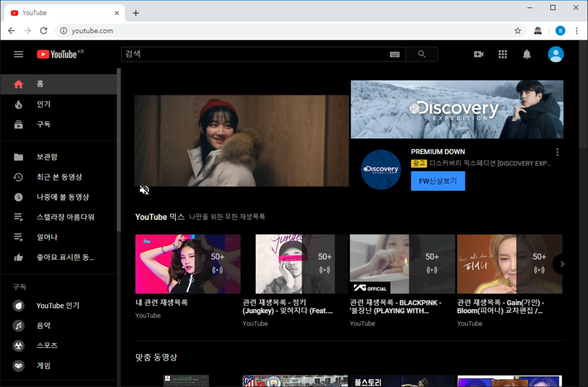The height and width of the screenshot is (387, 588).
Task: Click the search magnifier button
Action: click(x=422, y=54)
